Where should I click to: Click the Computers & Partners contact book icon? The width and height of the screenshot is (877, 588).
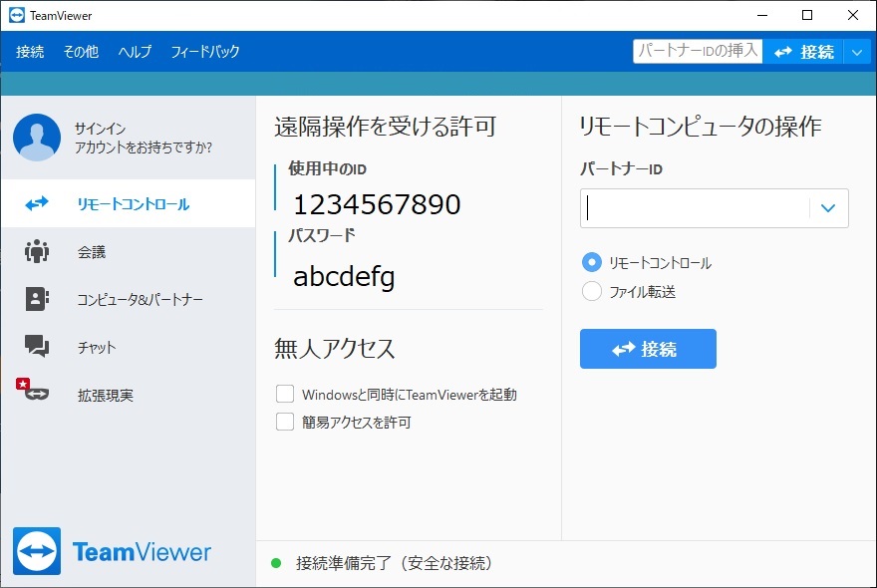pos(37,299)
